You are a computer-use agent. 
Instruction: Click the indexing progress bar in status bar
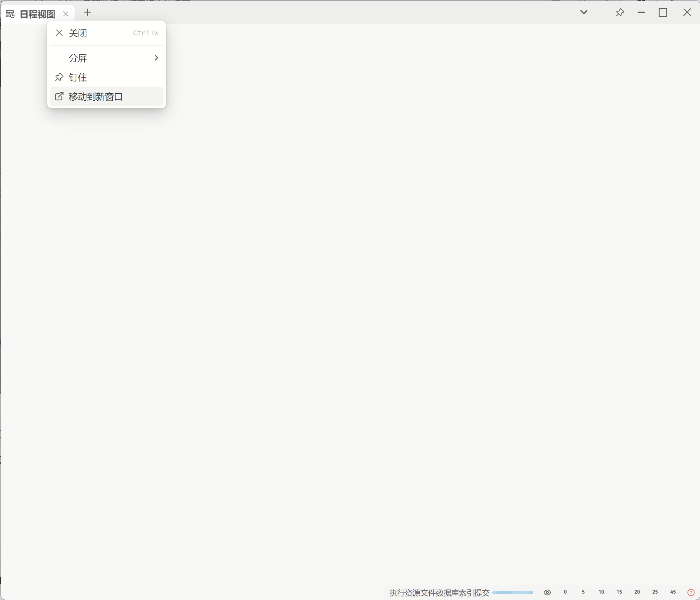512,592
